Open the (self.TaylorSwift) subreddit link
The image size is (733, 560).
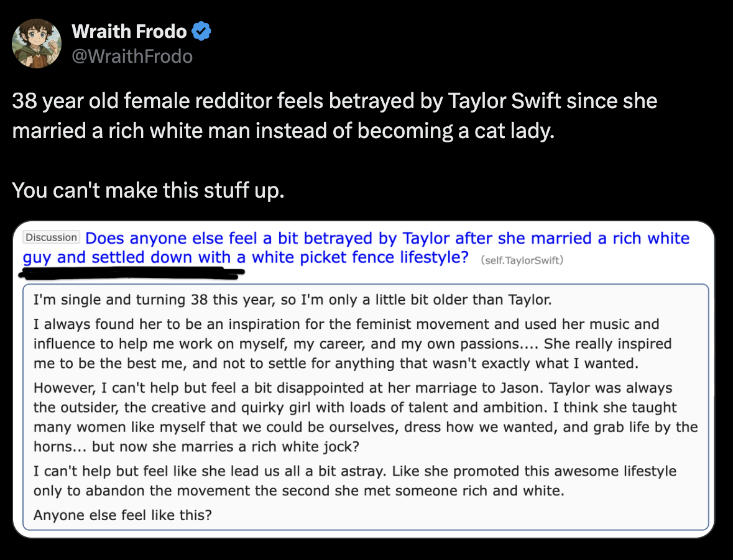point(522,260)
